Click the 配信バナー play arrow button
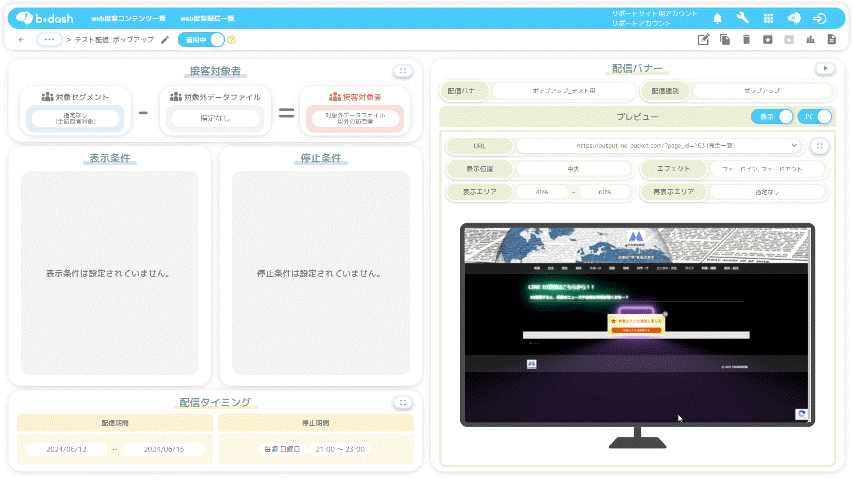853x480 pixels. 825,69
